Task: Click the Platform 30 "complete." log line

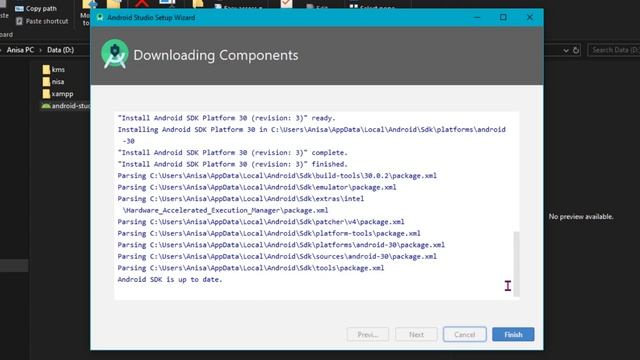Action: [x=233, y=153]
